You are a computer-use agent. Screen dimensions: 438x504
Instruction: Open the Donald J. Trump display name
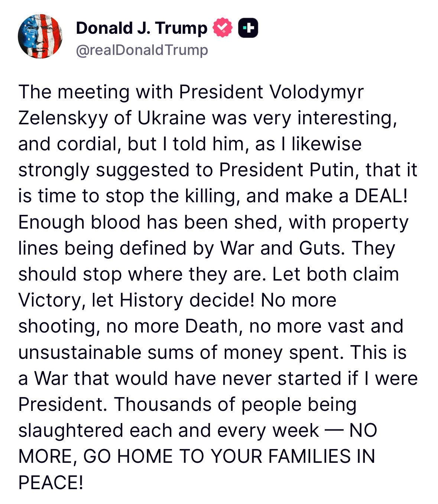point(142,28)
